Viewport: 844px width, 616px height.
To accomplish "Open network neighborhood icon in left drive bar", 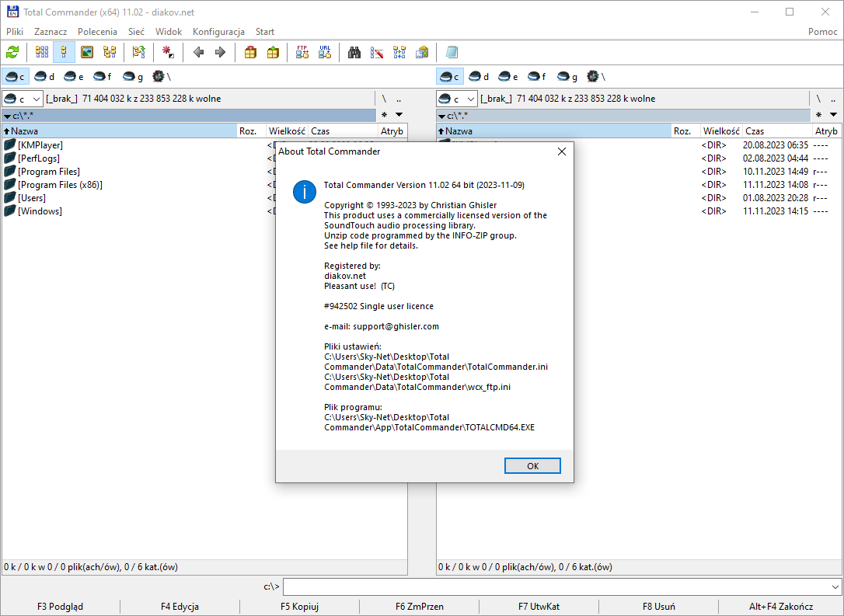I will [x=162, y=77].
